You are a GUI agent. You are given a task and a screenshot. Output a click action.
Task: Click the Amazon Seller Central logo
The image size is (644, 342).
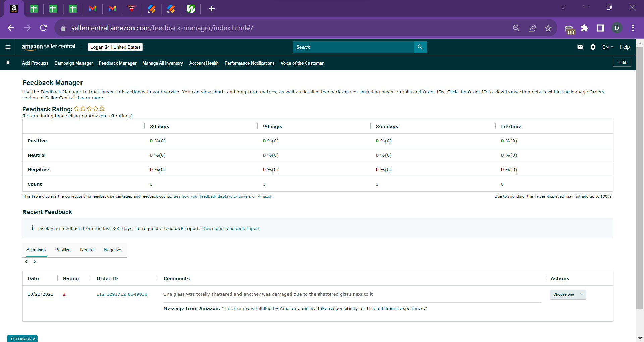coord(49,47)
